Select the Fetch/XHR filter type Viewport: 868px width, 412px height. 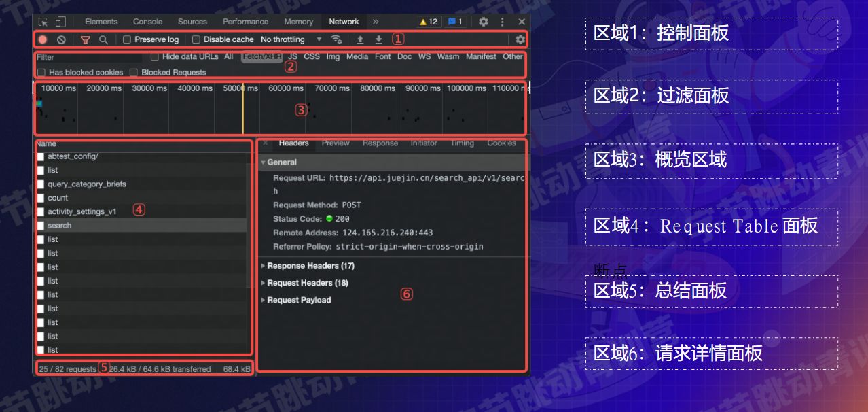261,57
